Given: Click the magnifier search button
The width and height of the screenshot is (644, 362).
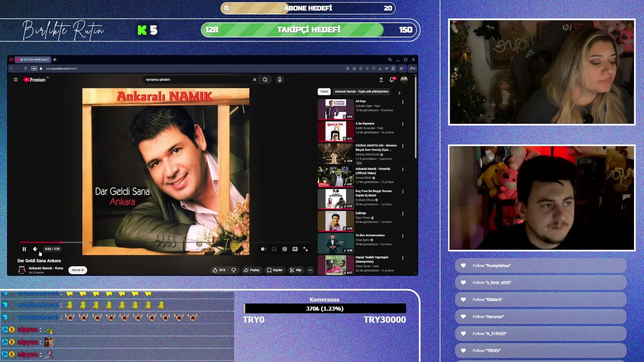Looking at the screenshot, I should point(265,79).
